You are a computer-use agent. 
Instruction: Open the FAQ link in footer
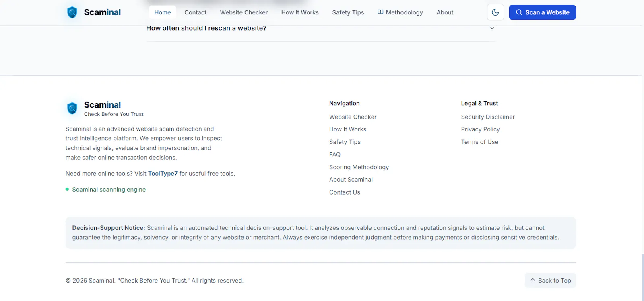pos(335,154)
